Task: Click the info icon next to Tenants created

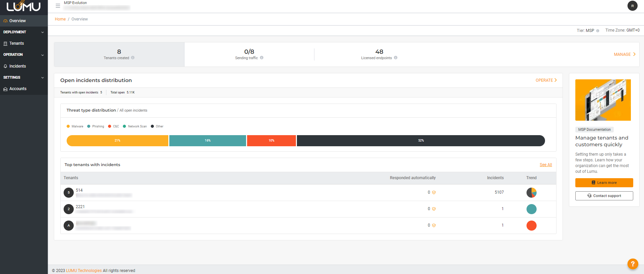Action: (133, 58)
